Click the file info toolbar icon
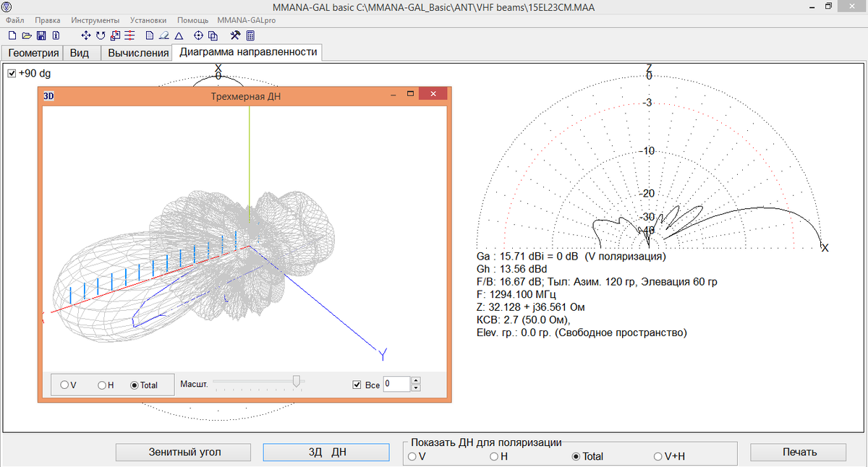868x467 pixels. [x=56, y=35]
